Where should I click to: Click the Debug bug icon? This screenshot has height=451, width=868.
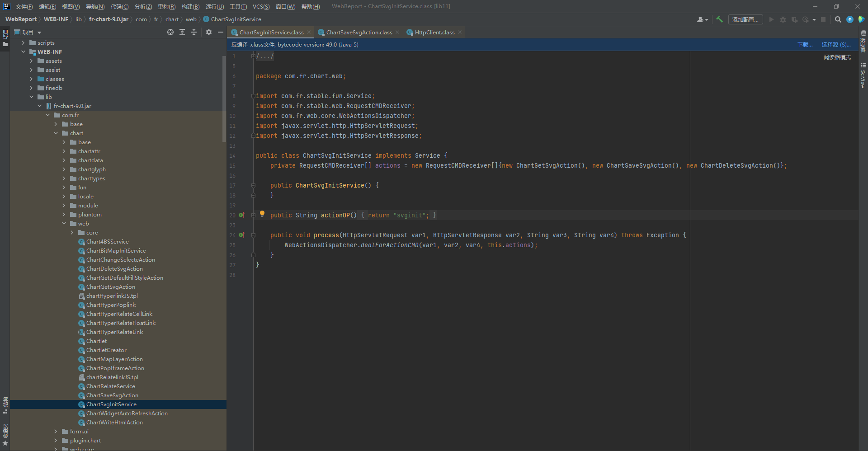pyautogui.click(x=783, y=19)
